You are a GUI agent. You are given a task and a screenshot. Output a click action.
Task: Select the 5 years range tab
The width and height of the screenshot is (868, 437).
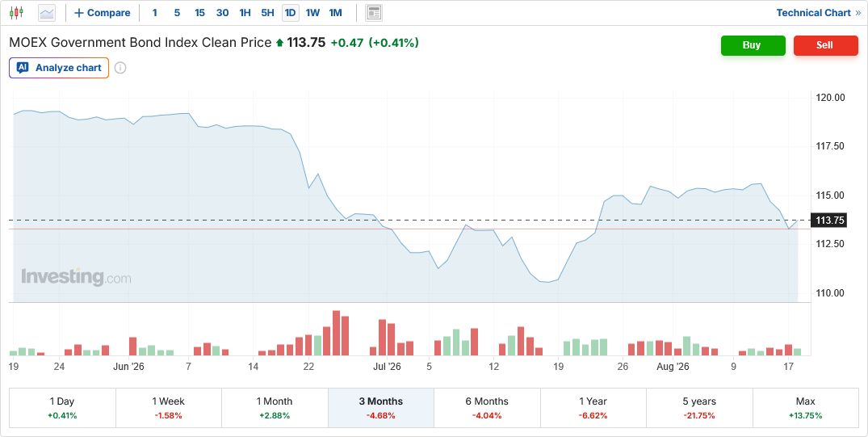[x=699, y=408]
